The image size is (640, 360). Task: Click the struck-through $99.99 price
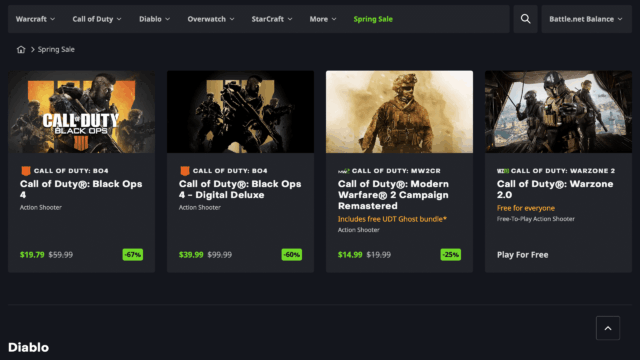coord(220,255)
